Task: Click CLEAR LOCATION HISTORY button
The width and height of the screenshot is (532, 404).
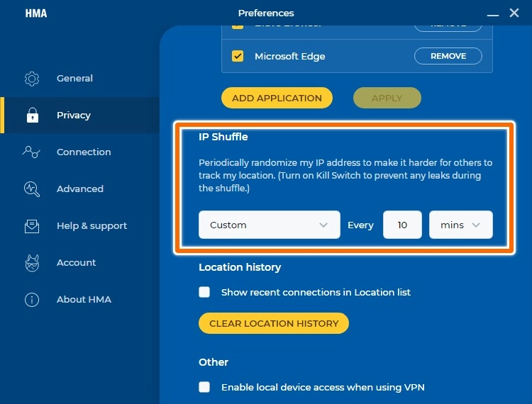Action: coord(274,323)
